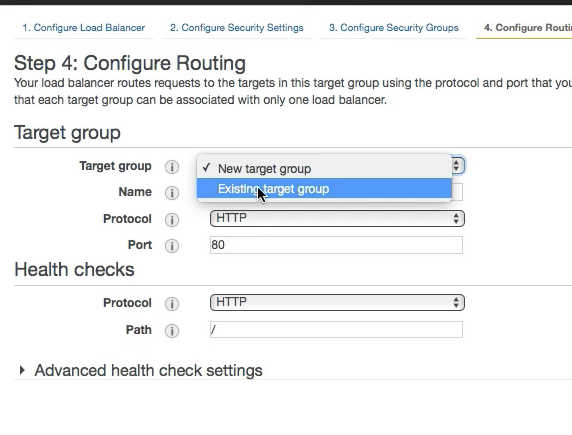Click the Port input field
The image size is (572, 435).
(336, 245)
